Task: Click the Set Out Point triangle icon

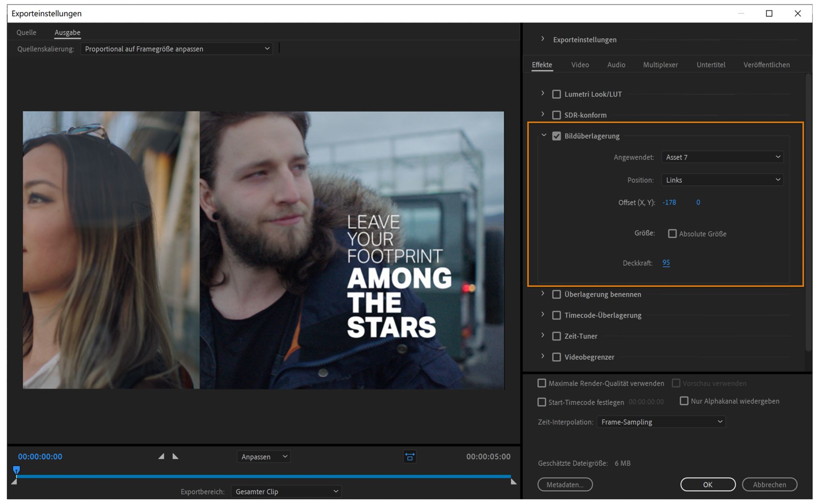Action: (176, 456)
